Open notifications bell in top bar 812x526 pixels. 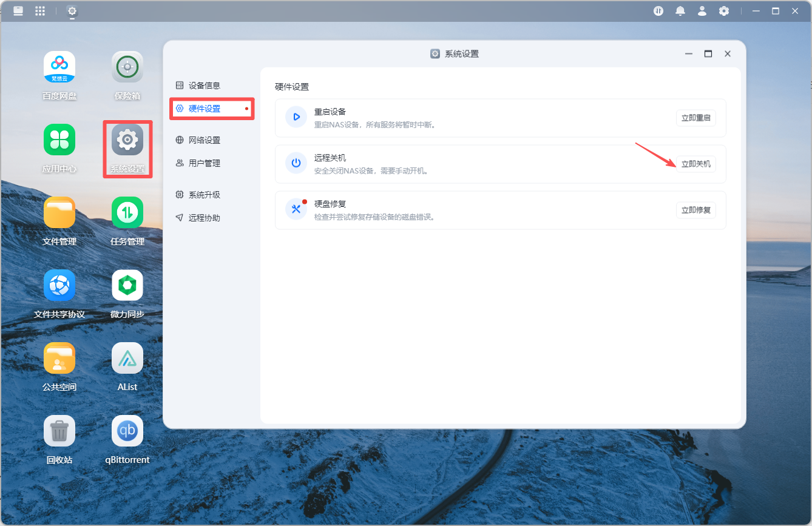(x=680, y=11)
